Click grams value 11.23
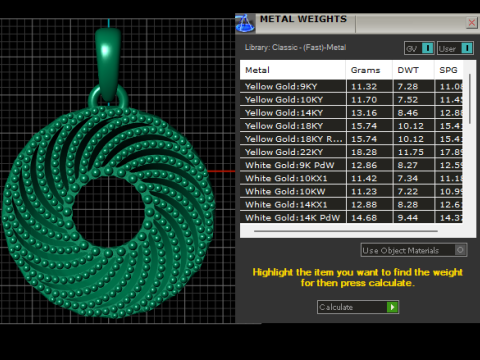The height and width of the screenshot is (360, 480). click(x=364, y=191)
